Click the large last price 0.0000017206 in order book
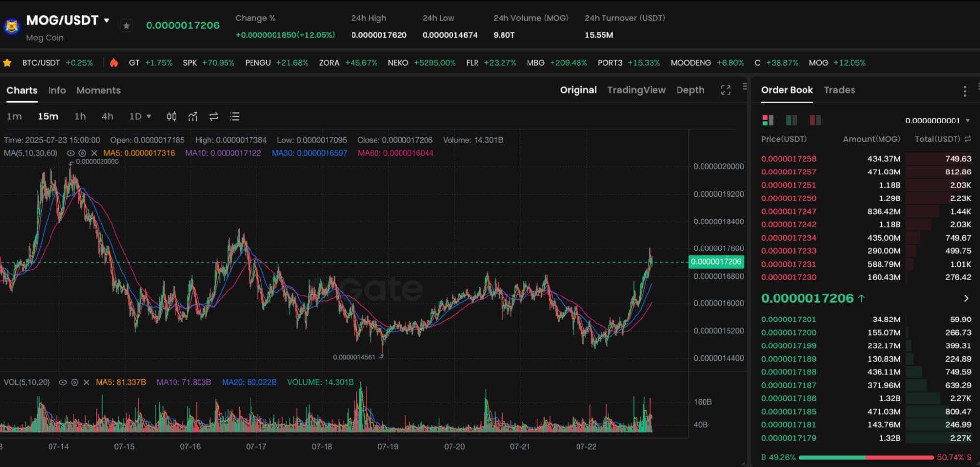Viewport: 980px width, 467px height. coord(807,298)
